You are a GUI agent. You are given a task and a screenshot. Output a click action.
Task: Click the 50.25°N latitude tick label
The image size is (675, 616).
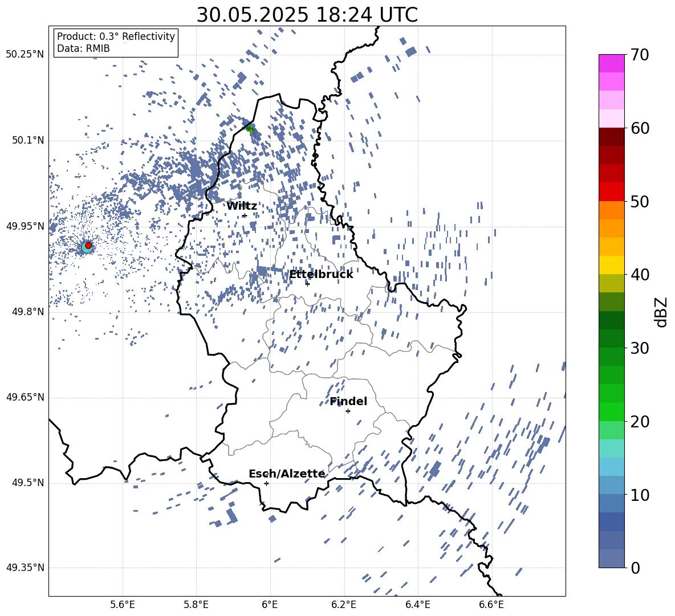(25, 55)
